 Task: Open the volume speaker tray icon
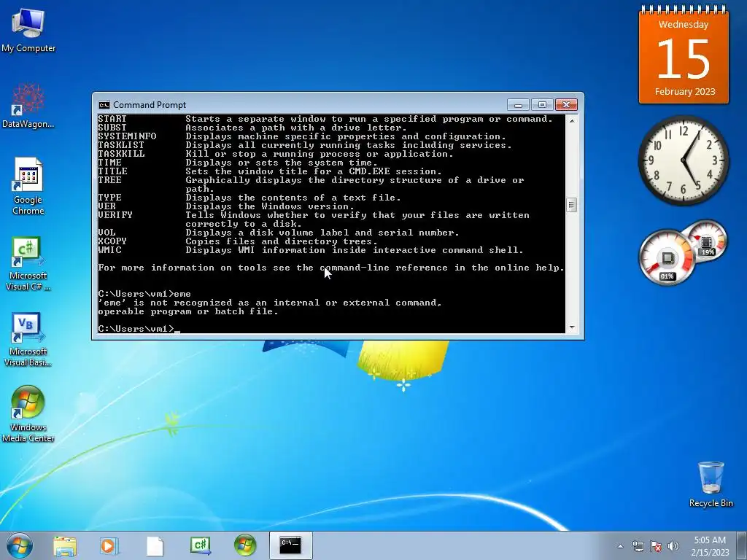(673, 546)
